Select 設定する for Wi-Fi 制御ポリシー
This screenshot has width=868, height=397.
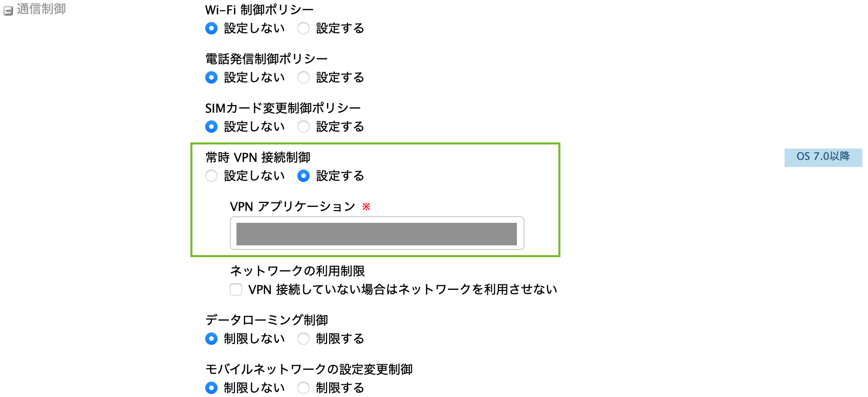pos(303,29)
